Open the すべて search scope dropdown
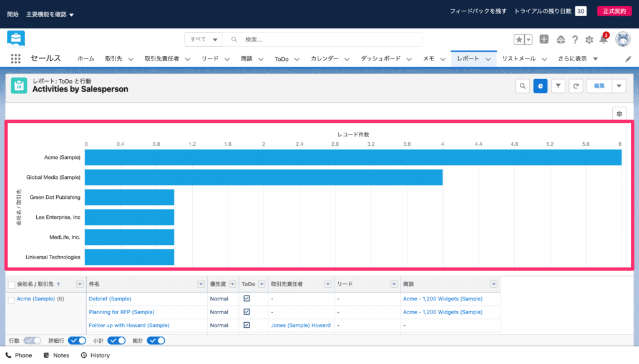This screenshot has width=639, height=364. [203, 39]
